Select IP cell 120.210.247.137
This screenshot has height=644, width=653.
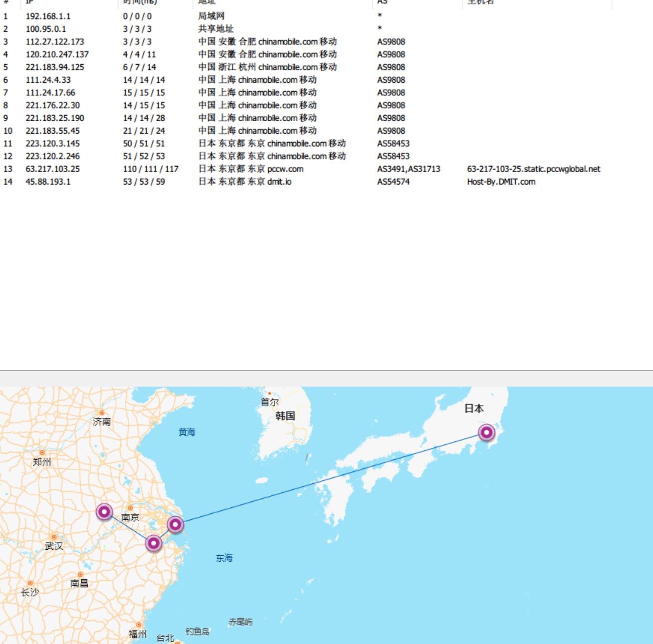57,54
